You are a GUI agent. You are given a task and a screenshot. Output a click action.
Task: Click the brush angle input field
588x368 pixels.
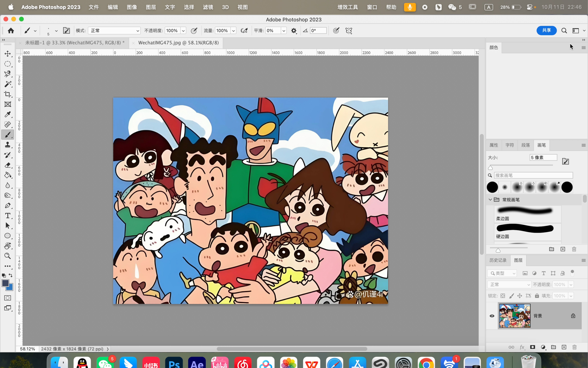coord(318,31)
